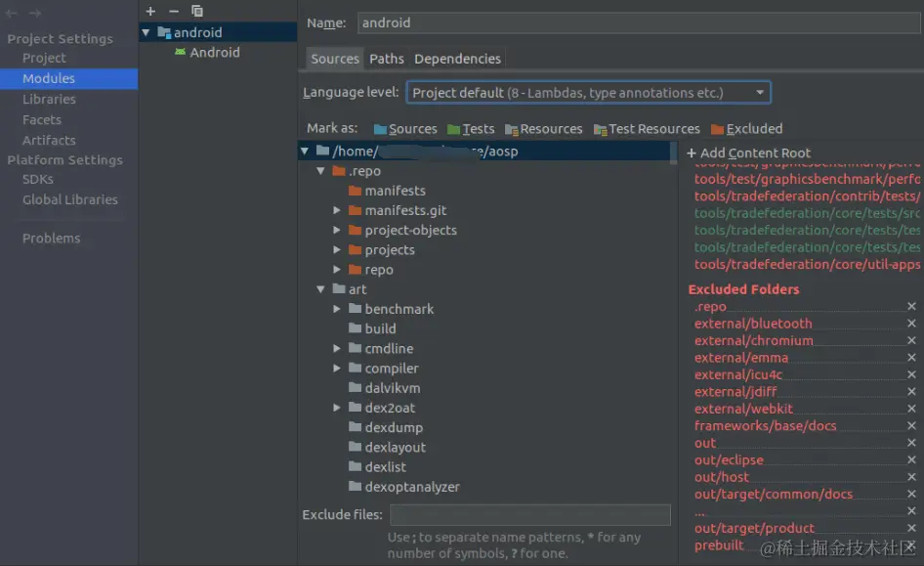The width and height of the screenshot is (924, 566).
Task: Collapse the /home aosp content root
Action: click(304, 152)
